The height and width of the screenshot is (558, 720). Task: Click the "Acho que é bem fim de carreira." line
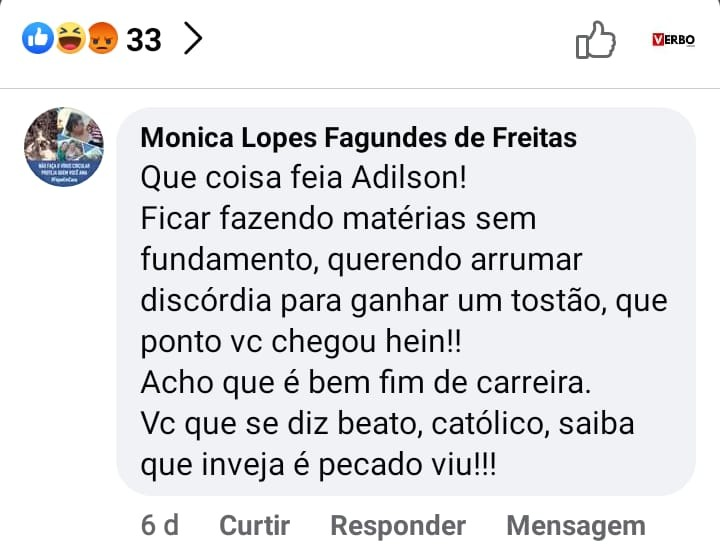364,381
